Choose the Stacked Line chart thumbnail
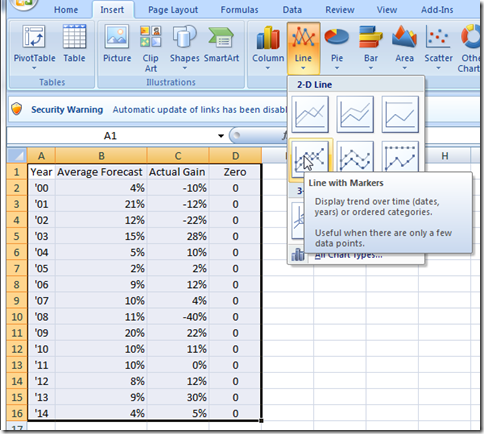The image size is (484, 434). [355, 114]
